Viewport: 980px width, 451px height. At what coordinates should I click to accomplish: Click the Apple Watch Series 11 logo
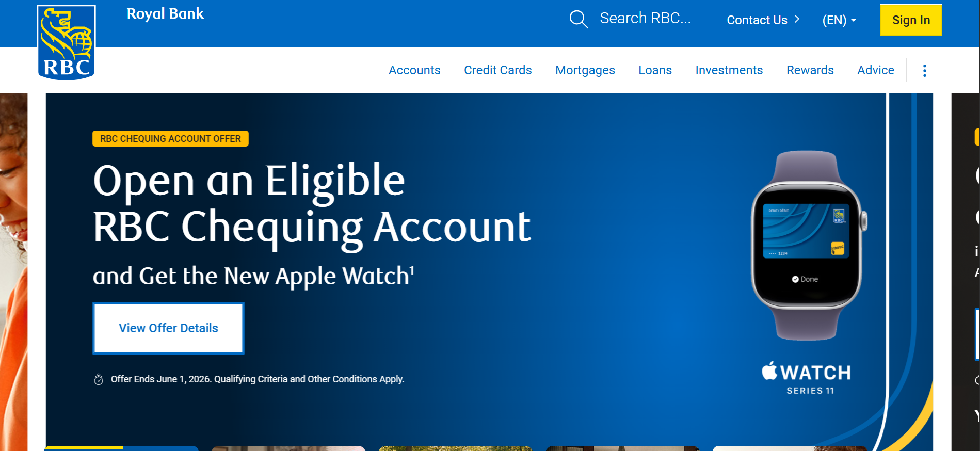tap(807, 378)
